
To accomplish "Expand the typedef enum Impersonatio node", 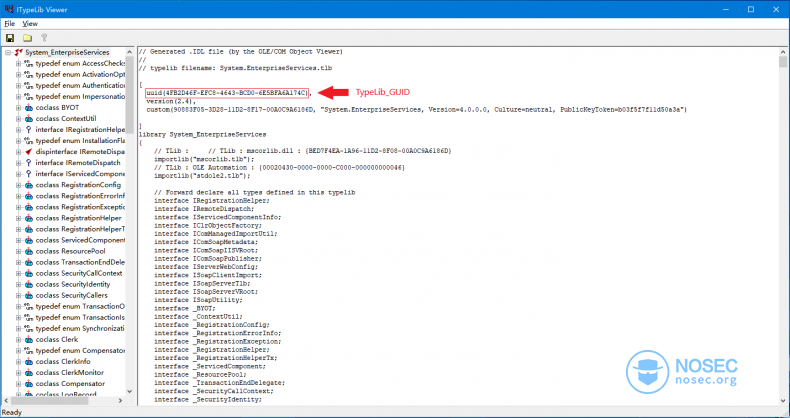I will click(x=18, y=97).
